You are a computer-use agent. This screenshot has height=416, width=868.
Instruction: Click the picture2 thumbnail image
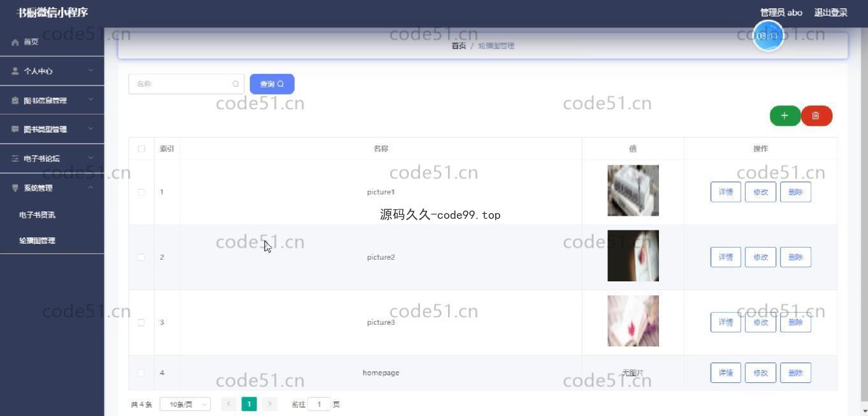[x=633, y=256]
